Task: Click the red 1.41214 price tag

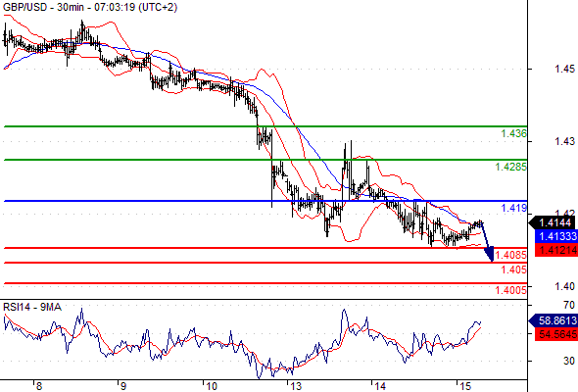Action: (555, 250)
